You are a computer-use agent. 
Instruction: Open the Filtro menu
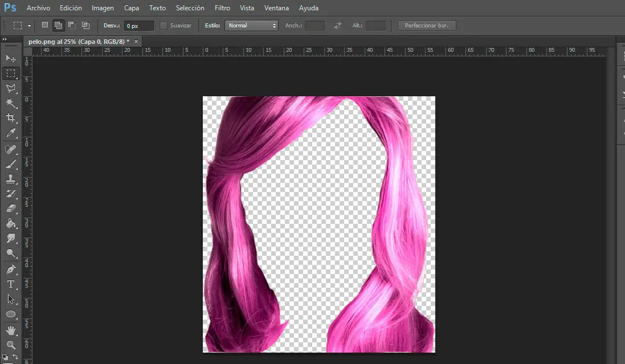pyautogui.click(x=222, y=8)
